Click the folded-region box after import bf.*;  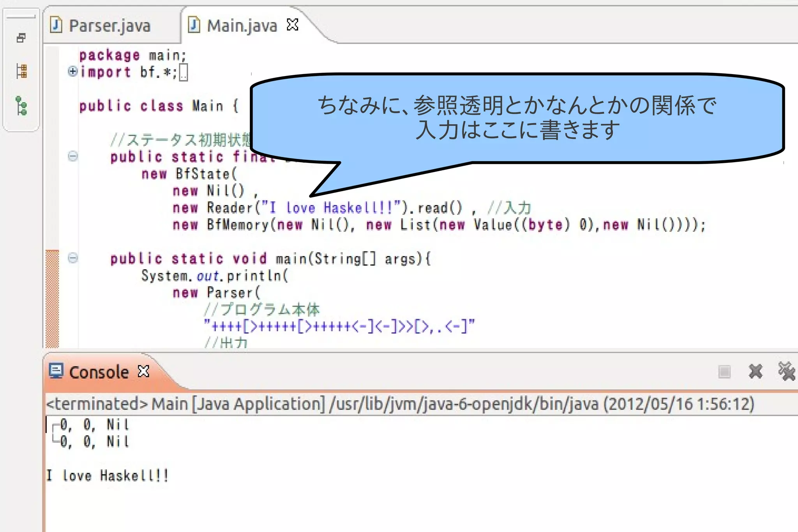pyautogui.click(x=184, y=72)
